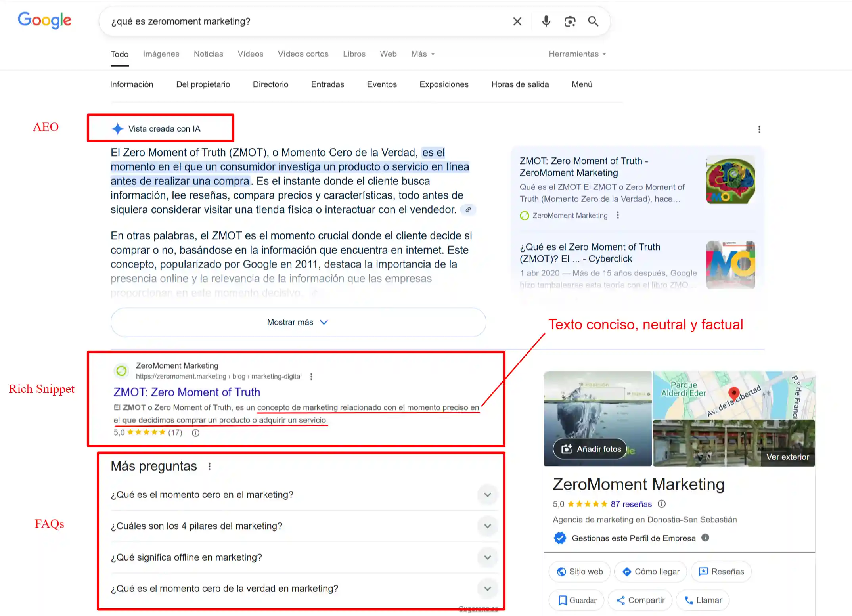Open three-dot menu beside zeromoment.marketing URL
The height and width of the screenshot is (616, 852).
pos(311,377)
